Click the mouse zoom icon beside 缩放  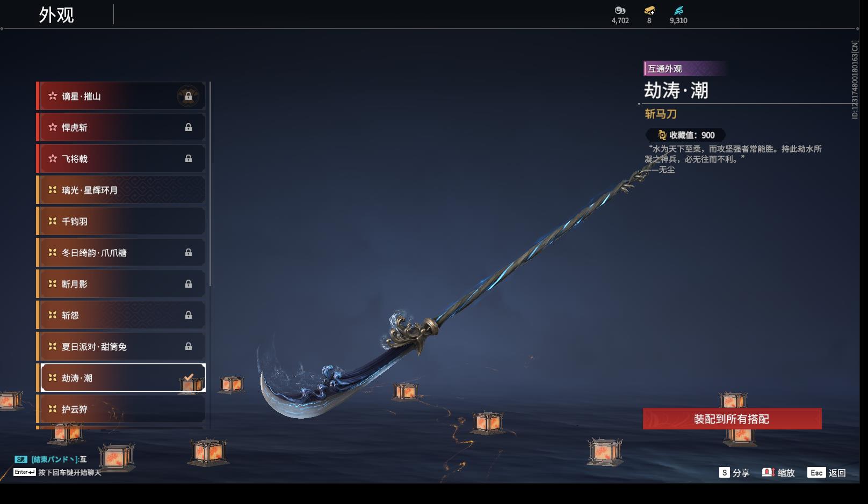(768, 472)
